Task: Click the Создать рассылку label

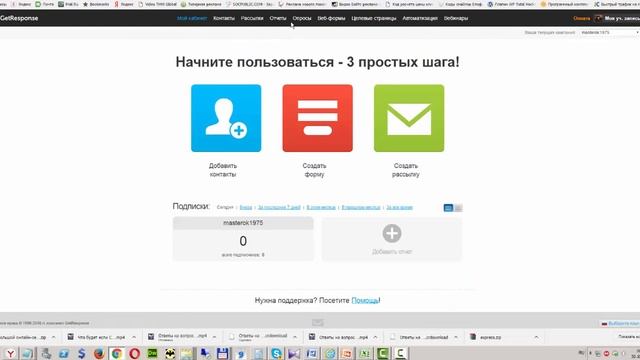Action: [x=406, y=170]
